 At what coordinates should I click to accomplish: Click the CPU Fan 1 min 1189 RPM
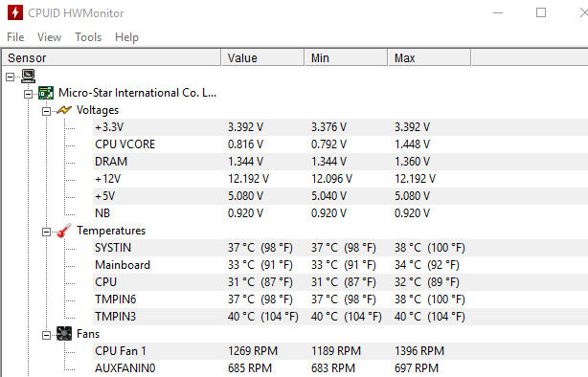pyautogui.click(x=336, y=351)
